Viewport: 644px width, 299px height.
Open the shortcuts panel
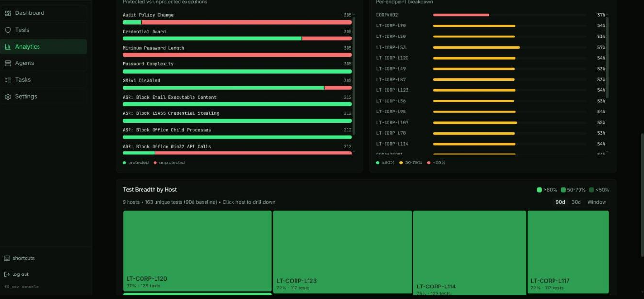(19, 258)
